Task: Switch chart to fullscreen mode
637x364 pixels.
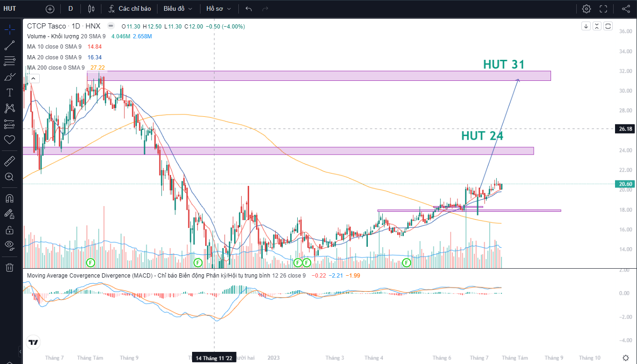Action: (x=603, y=8)
